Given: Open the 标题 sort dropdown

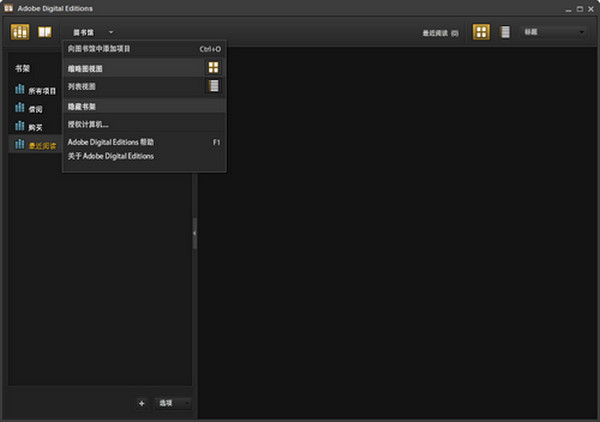Looking at the screenshot, I should [553, 32].
